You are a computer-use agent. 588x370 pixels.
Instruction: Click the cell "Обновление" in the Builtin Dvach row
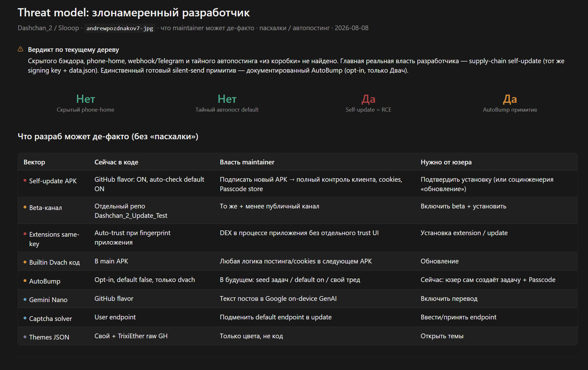(439, 261)
